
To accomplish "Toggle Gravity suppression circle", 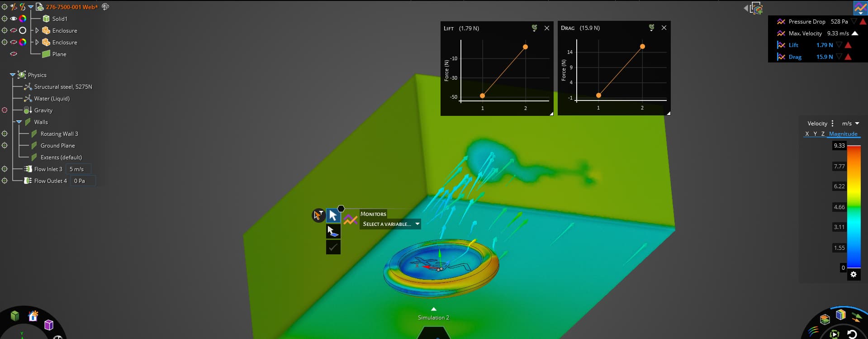I will [5, 110].
